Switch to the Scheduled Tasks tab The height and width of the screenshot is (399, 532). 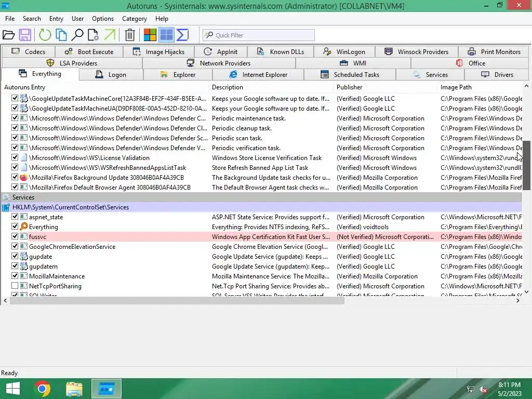point(350,75)
